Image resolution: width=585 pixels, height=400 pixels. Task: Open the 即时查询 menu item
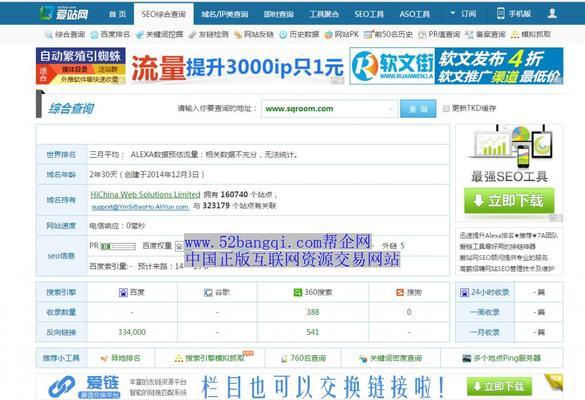point(278,14)
